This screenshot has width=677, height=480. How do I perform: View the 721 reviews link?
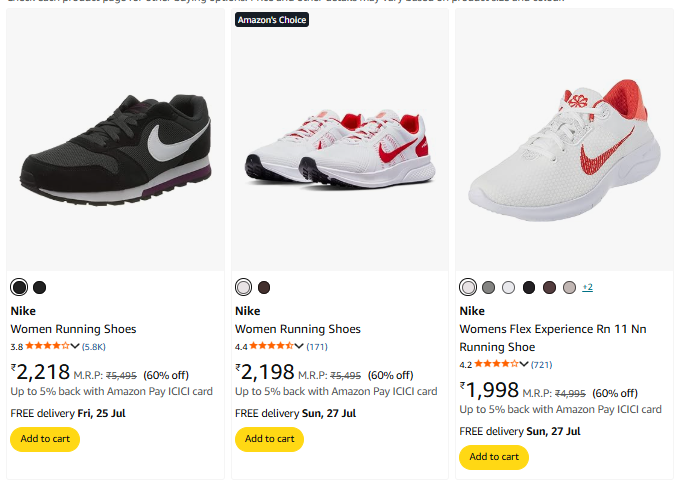[541, 365]
